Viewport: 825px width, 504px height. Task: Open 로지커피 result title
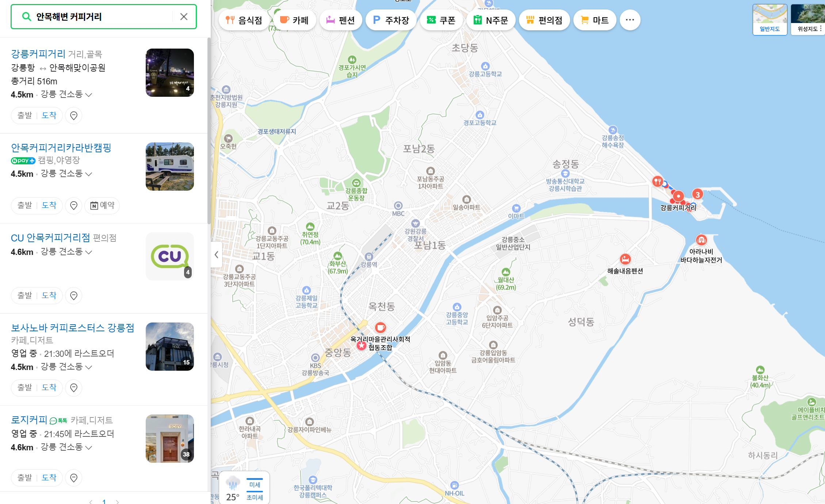coord(29,420)
